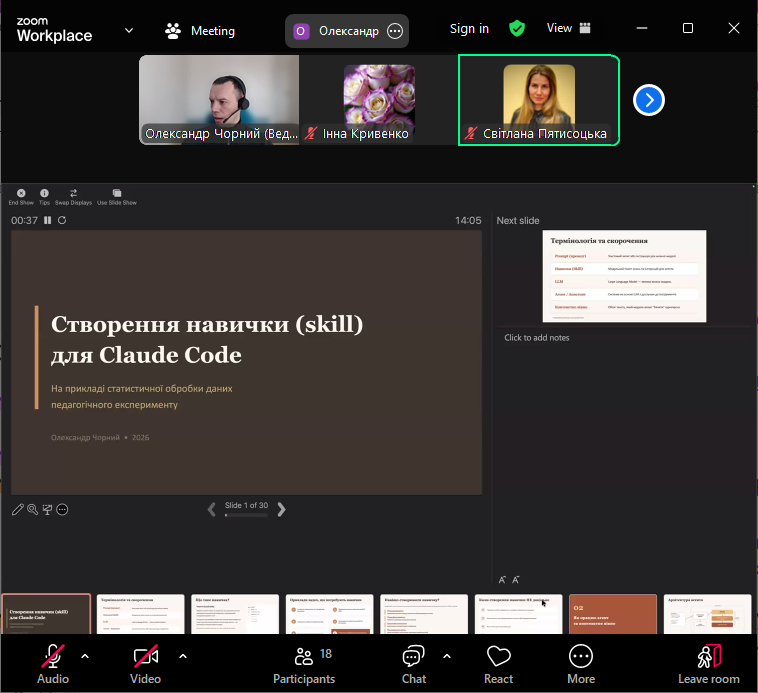Expand audio settings arrow next to Audio
758x693 pixels.
coord(85,656)
